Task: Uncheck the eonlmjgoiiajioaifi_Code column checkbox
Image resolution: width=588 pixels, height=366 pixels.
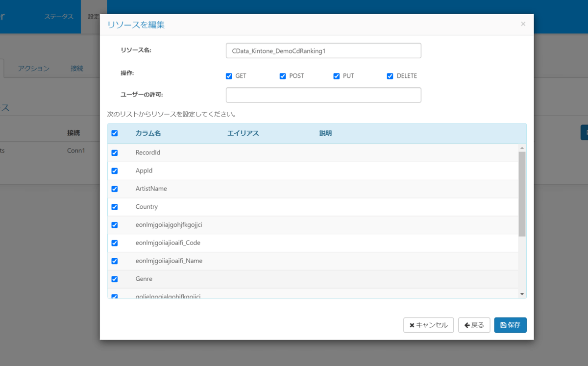Action: pyautogui.click(x=115, y=243)
